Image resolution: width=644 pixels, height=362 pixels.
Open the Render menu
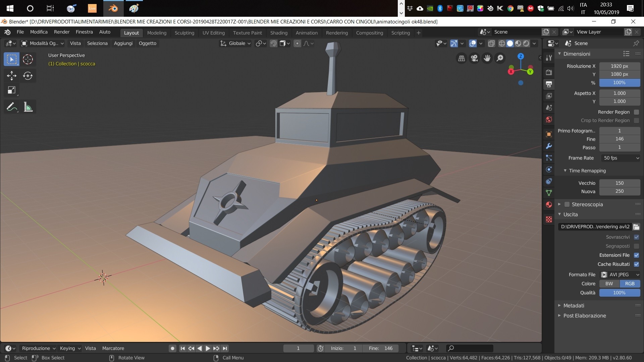click(62, 32)
